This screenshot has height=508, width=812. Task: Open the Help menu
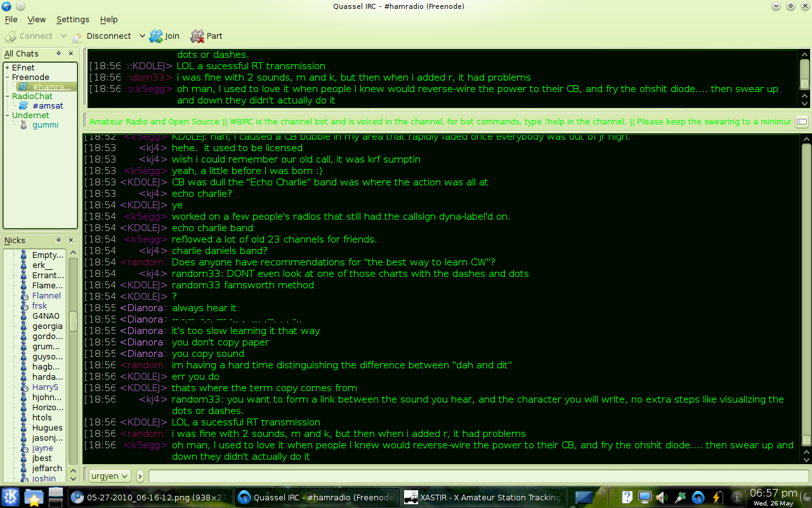pyautogui.click(x=109, y=20)
